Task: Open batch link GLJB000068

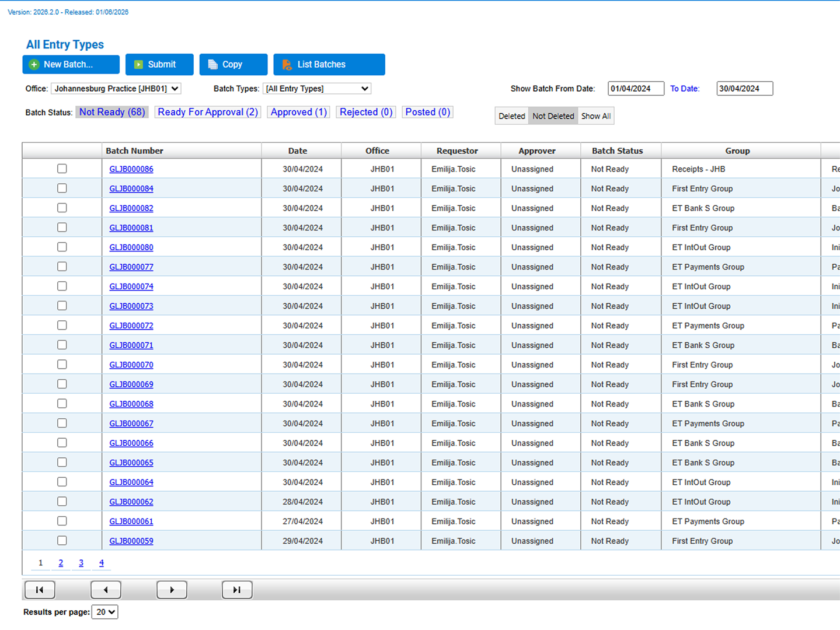Action: point(131,404)
